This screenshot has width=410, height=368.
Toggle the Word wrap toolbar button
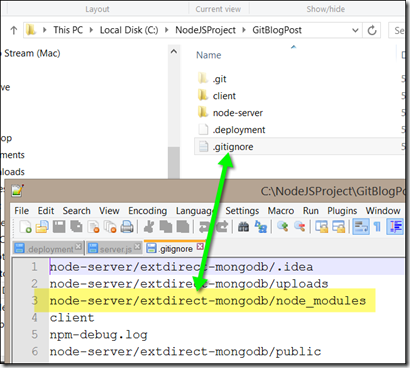click(361, 227)
